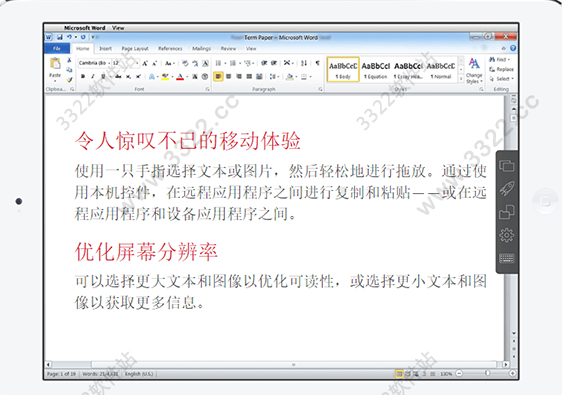
Task: Click the zoom slider handle in status bar
Action: point(487,373)
